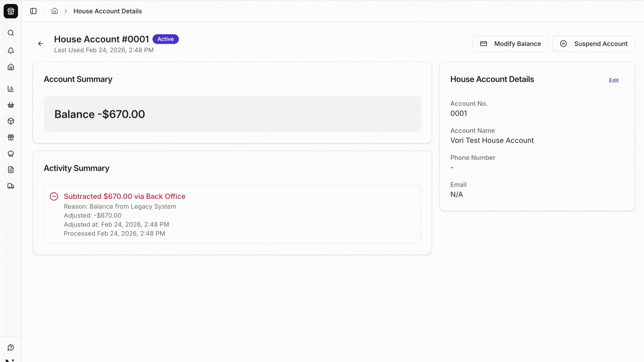This screenshot has width=644, height=362.
Task: Go to home via sidebar house icon
Action: 11,67
